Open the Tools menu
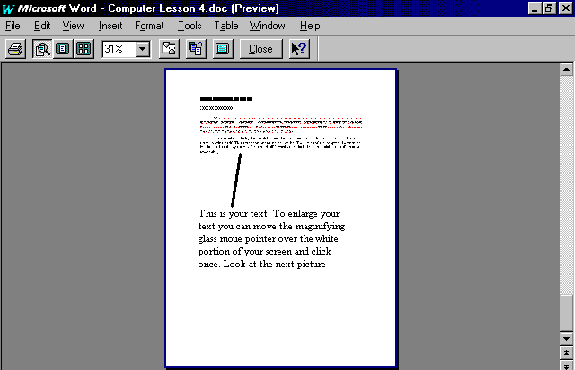Screen dimensions: 575x370 coord(190,26)
